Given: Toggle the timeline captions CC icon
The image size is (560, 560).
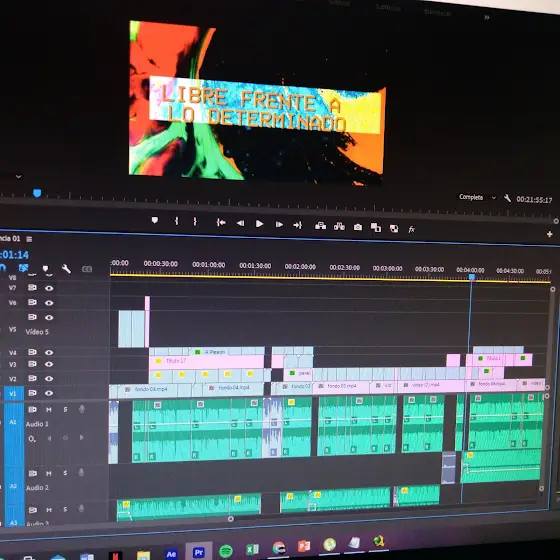Looking at the screenshot, I should pyautogui.click(x=87, y=269).
